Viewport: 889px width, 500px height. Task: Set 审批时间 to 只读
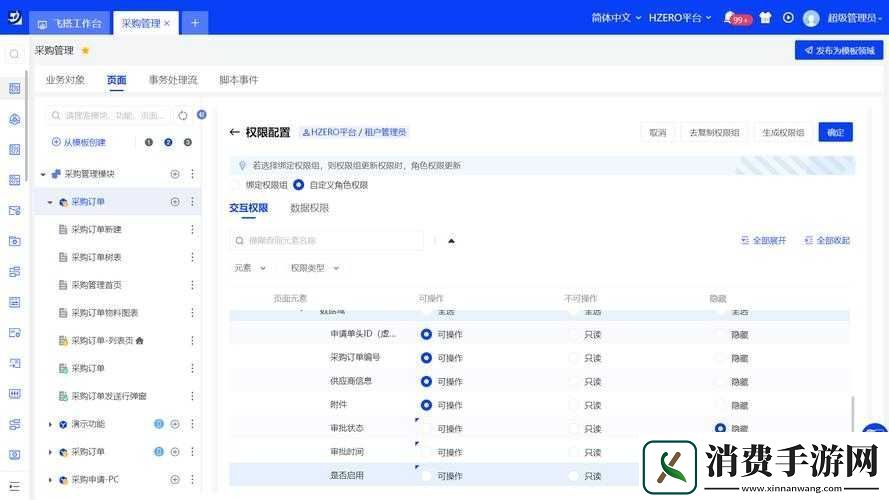tap(574, 452)
